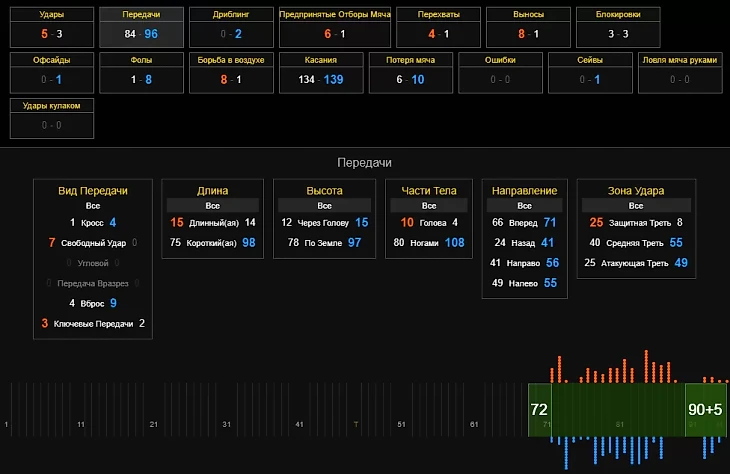This screenshot has width=730, height=474.
Task: Open the Удары stat tab
Action: click(52, 27)
